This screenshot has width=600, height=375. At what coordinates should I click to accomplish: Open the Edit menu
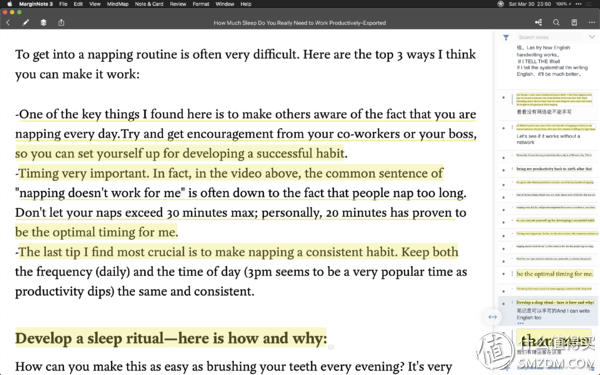tap(78, 4)
